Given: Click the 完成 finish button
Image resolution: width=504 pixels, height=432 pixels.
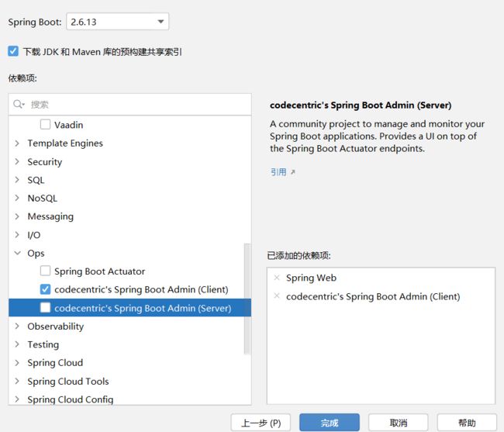Looking at the screenshot, I should pos(330,423).
